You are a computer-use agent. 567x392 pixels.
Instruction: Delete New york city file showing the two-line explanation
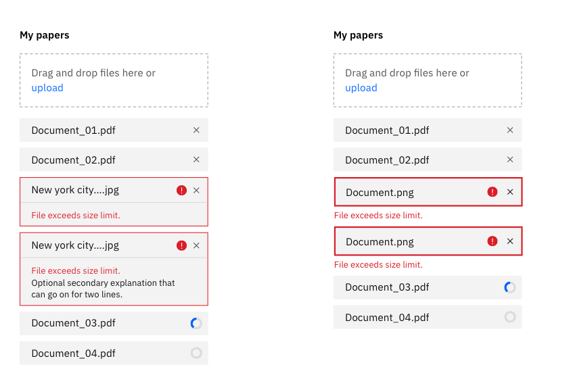click(196, 245)
